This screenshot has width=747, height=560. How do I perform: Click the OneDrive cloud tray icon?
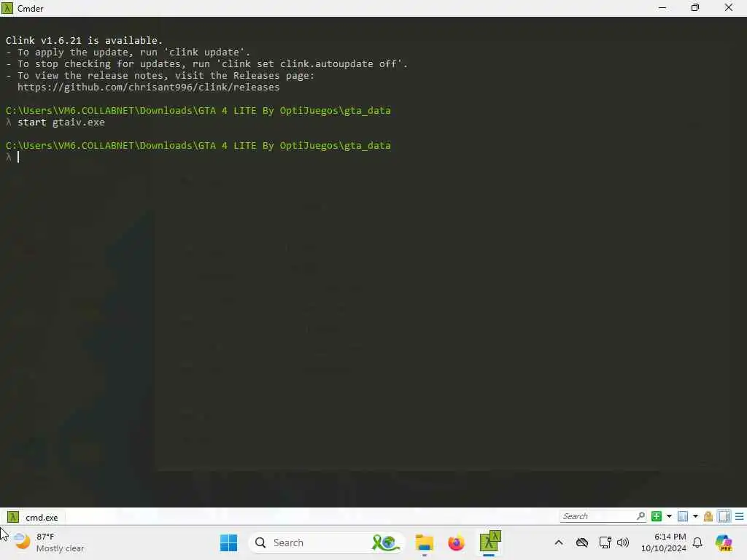pos(582,542)
